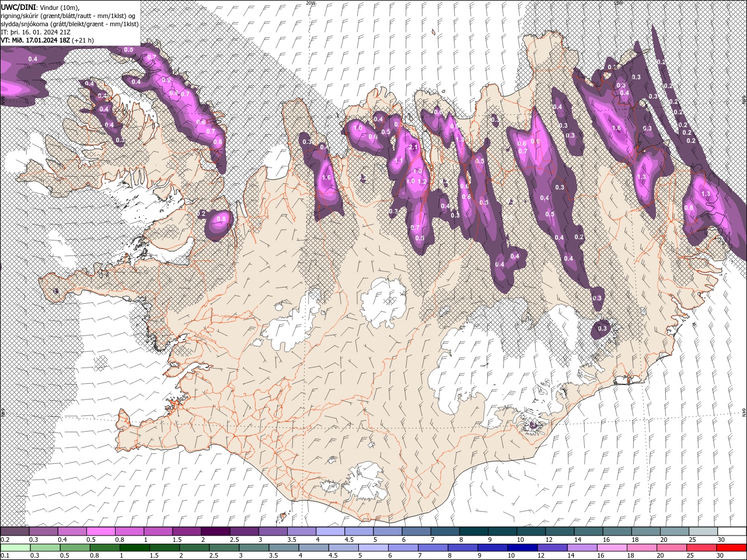Click the darkest green swatch labeled 1 in the bottom legend row
The height and width of the screenshot is (560, 747).
click(x=135, y=547)
